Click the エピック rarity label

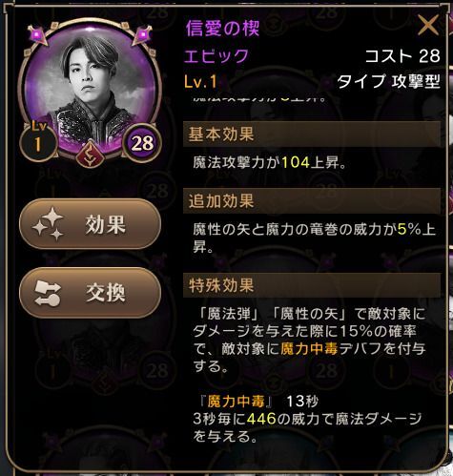(216, 56)
